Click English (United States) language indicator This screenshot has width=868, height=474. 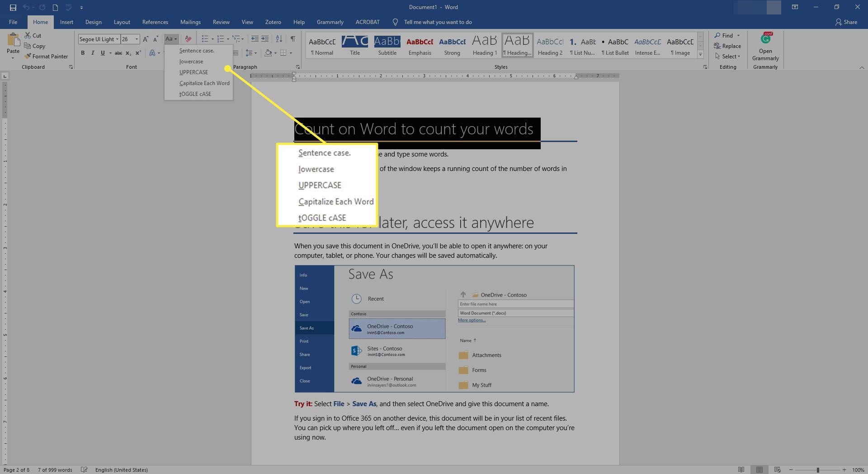pos(121,469)
